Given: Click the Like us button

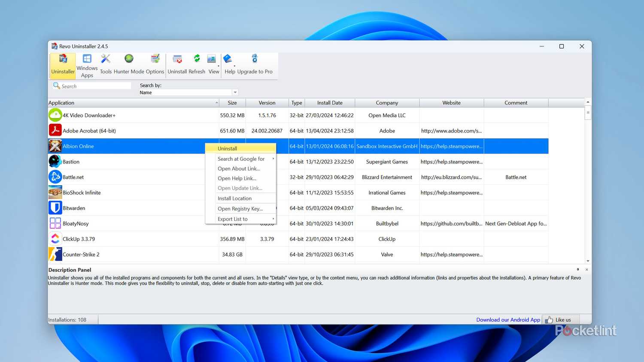Looking at the screenshot, I should tap(561, 320).
